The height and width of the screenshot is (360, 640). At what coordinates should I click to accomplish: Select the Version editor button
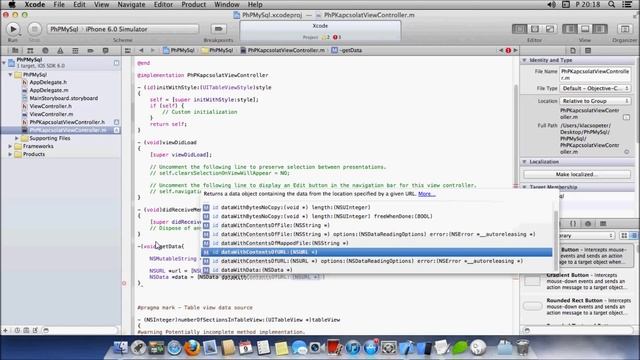[x=550, y=29]
